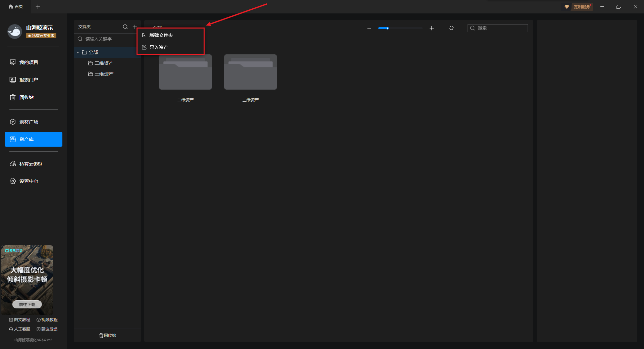
Task: Open the 回收站 at folder panel bottom
Action: (x=108, y=335)
